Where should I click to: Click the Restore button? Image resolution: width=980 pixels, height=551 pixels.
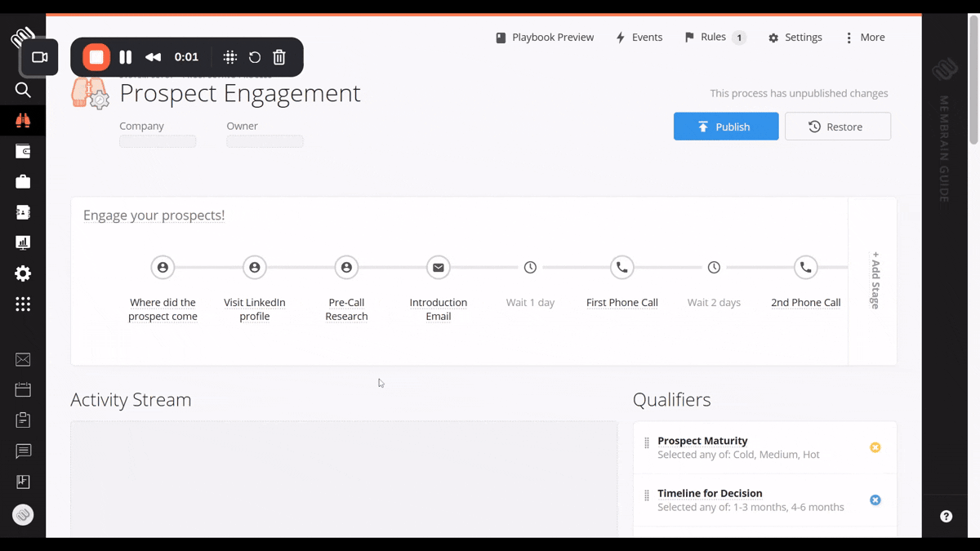tap(837, 127)
